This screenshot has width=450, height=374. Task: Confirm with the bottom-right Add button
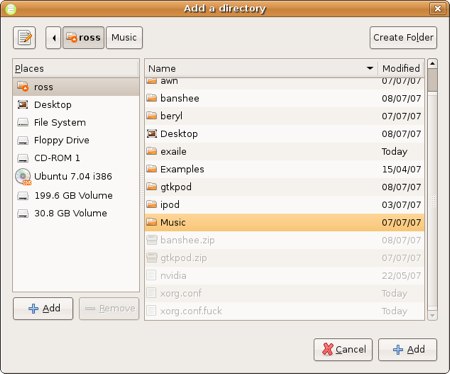[x=407, y=350]
